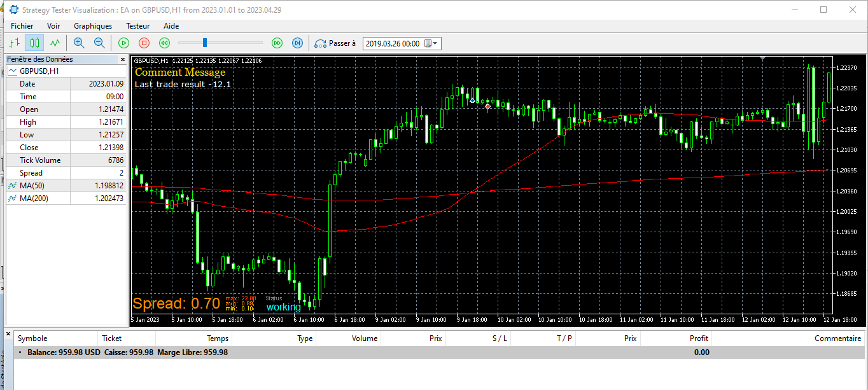This screenshot has width=868, height=390.
Task: Zoom out on the chart
Action: (99, 43)
